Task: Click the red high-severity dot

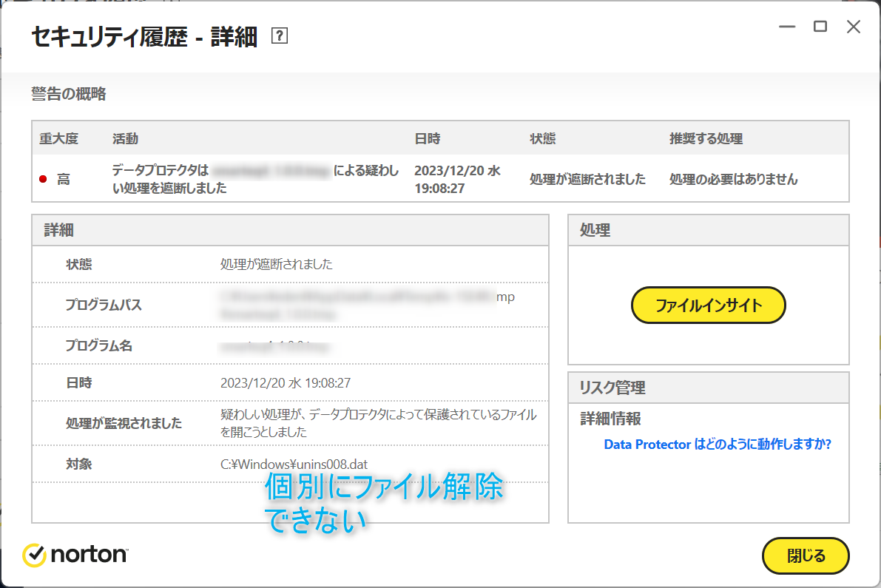Action: [x=43, y=179]
